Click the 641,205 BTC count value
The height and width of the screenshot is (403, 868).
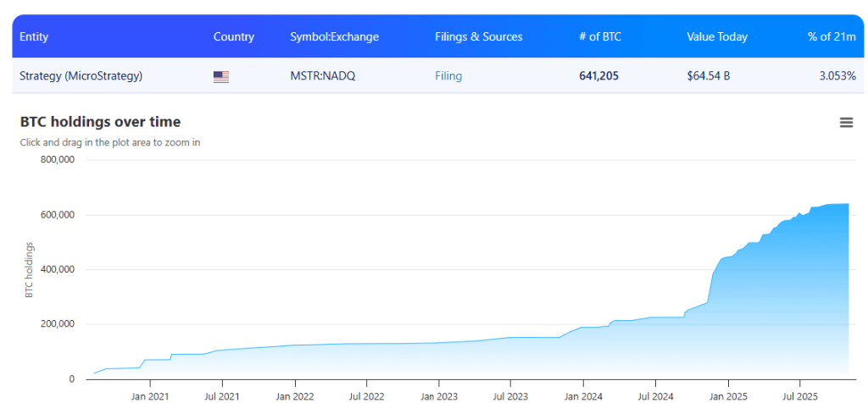(598, 76)
